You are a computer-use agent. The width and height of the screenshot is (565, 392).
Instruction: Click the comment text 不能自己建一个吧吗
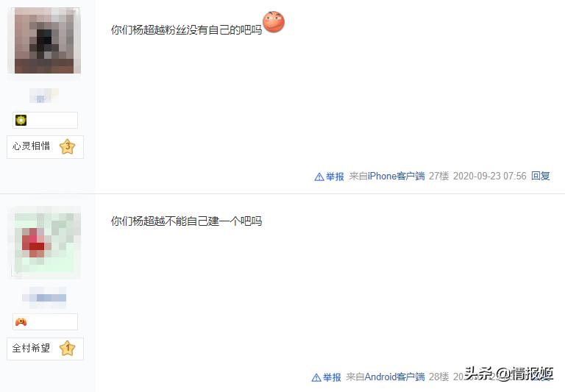point(186,221)
